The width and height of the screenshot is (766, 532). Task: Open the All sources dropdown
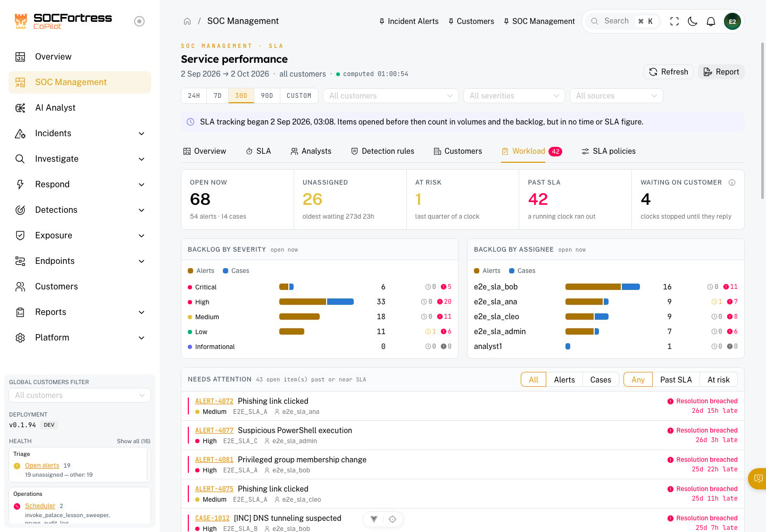pyautogui.click(x=617, y=96)
